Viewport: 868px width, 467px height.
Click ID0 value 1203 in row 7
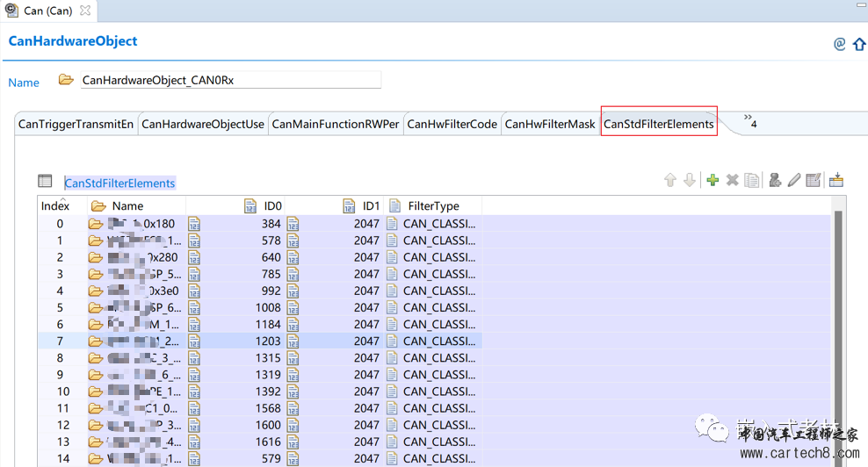pos(268,341)
